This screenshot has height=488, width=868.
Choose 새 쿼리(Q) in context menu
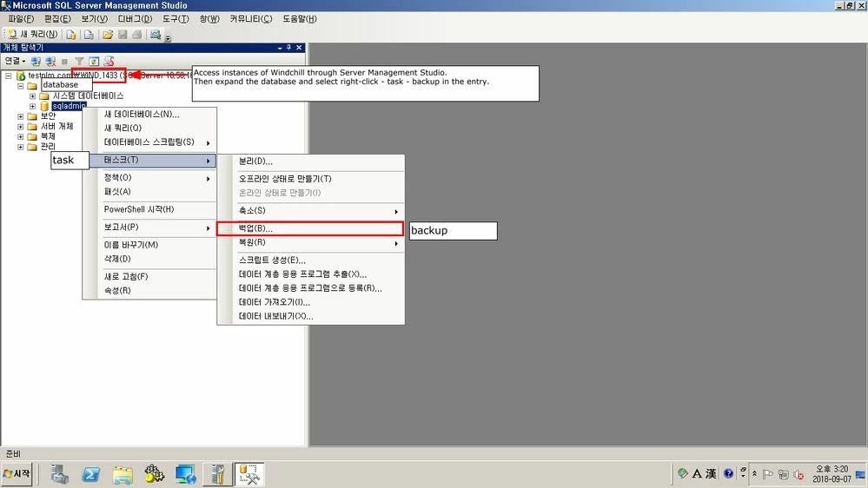tap(149, 128)
